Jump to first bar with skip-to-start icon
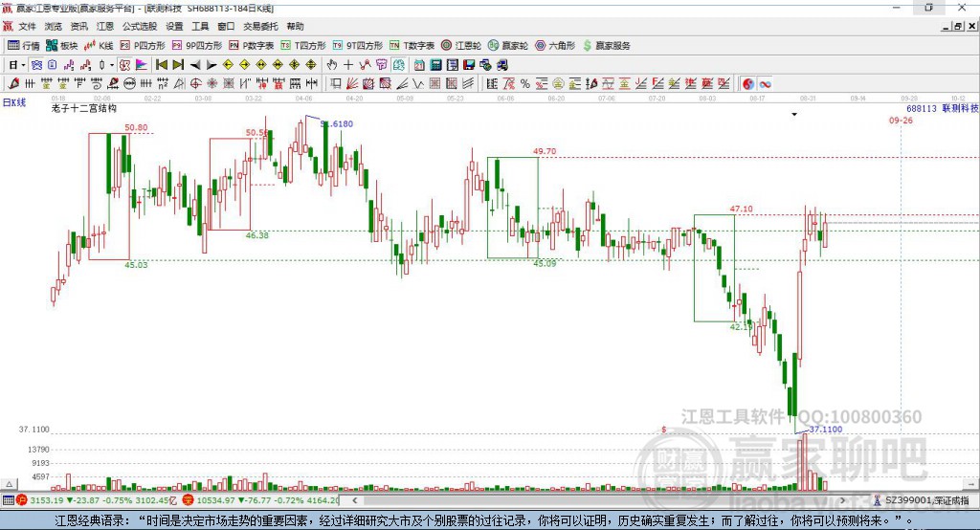Screen dimensions: 980x530 tap(162, 65)
